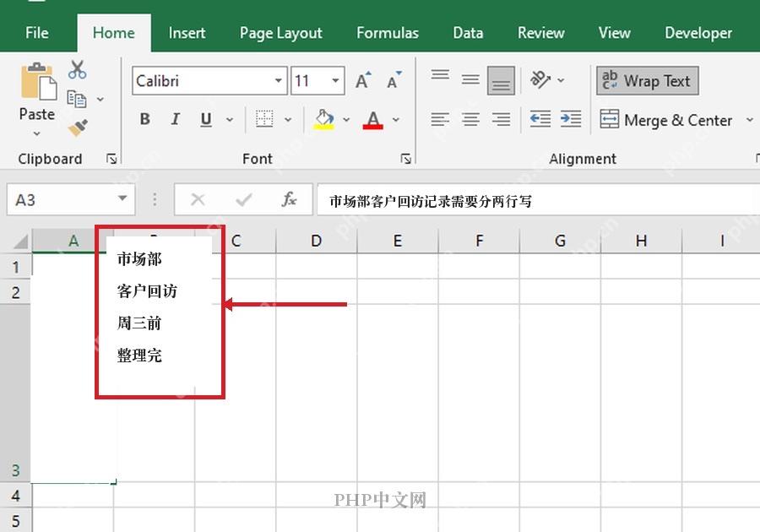Toggle Underline formatting

pos(206,119)
